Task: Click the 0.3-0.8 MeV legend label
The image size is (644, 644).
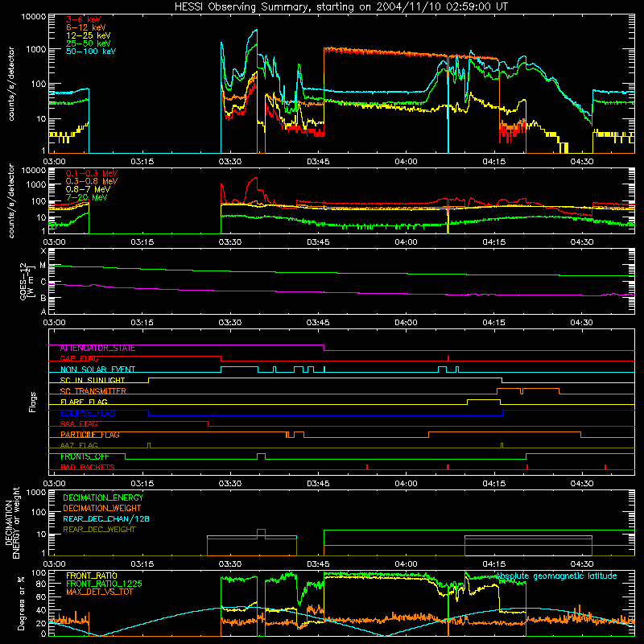Action: point(92,181)
